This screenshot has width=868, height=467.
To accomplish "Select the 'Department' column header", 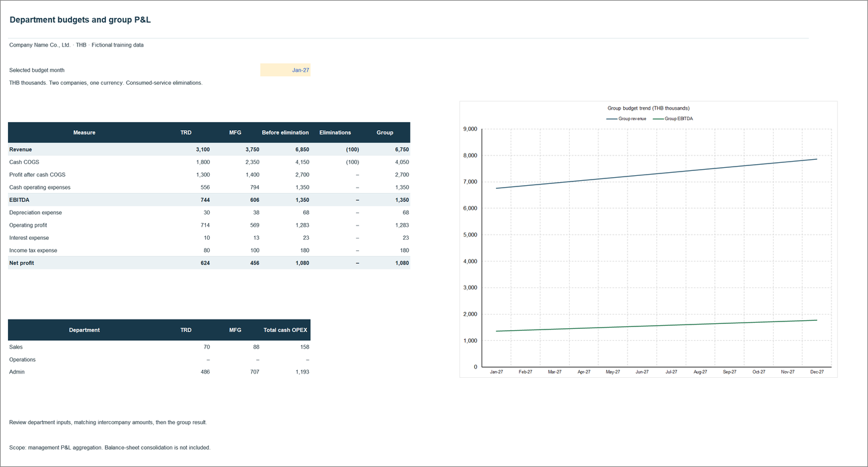I will click(x=84, y=330).
